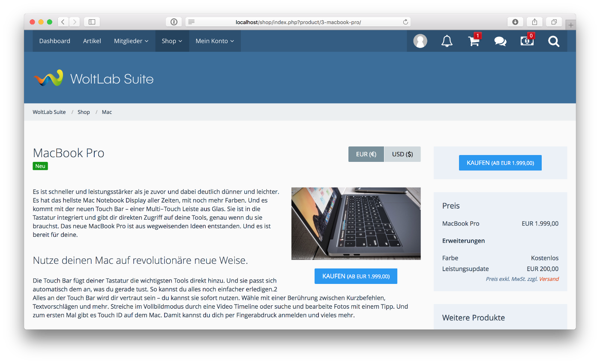Click the Safari share icon
The width and height of the screenshot is (600, 364).
coord(534,22)
